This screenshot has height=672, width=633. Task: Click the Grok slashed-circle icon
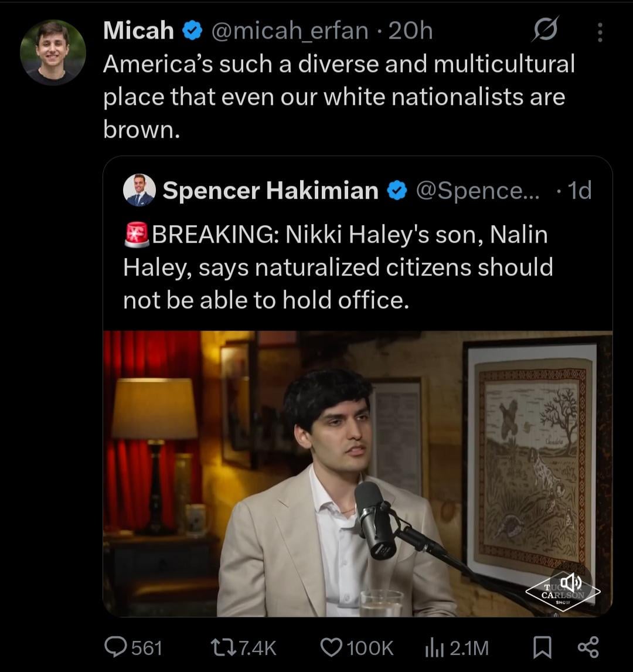[544, 30]
